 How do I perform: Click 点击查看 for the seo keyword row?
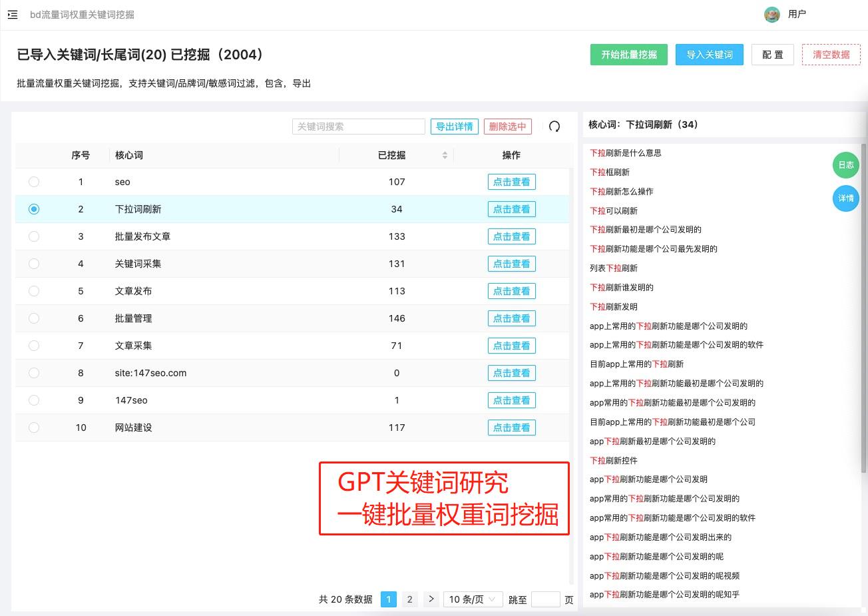point(511,182)
